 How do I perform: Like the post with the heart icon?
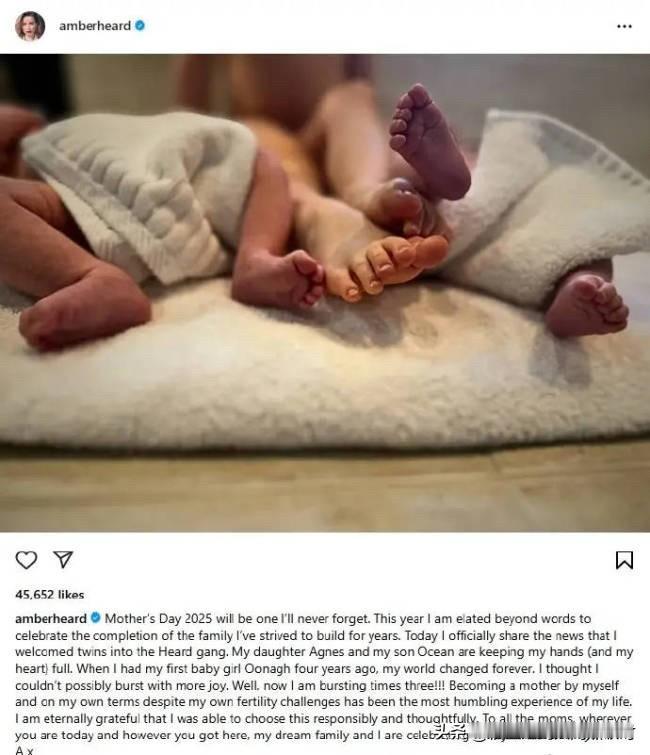click(26, 560)
